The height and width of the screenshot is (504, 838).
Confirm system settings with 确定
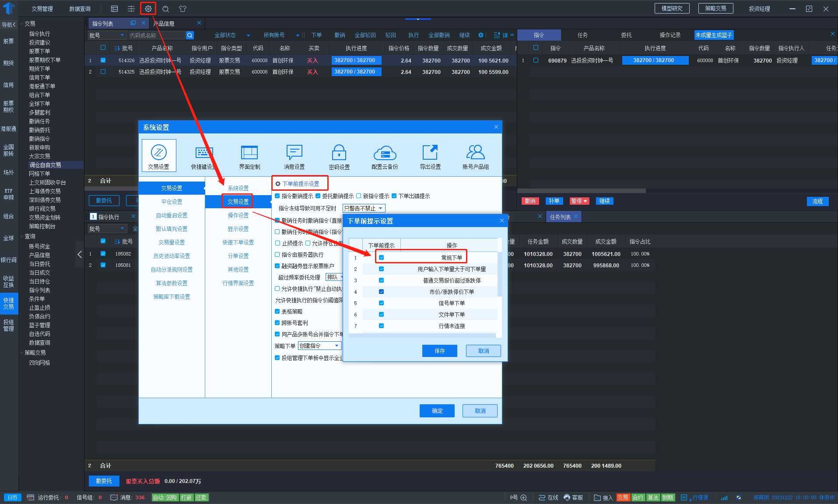coord(437,411)
